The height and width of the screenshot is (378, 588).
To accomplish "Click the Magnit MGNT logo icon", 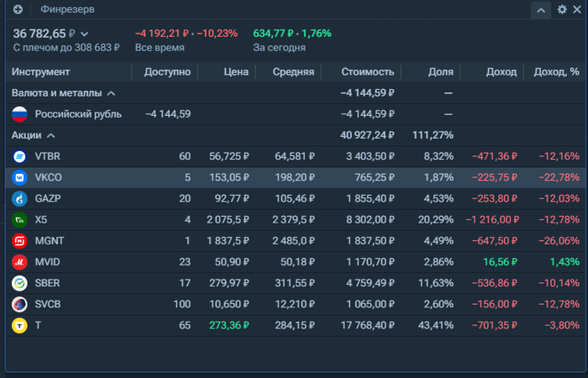I will [x=19, y=241].
